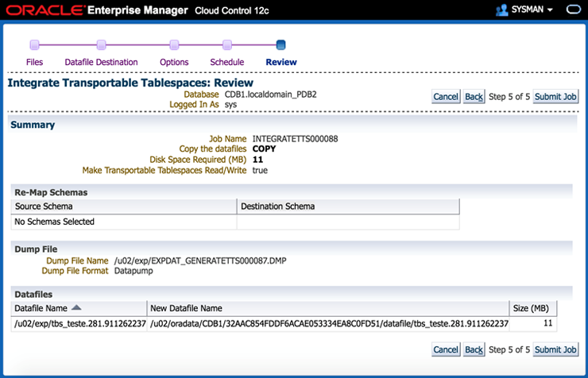This screenshot has height=378, width=588.
Task: Click the Size (MB) column header
Action: point(533,308)
